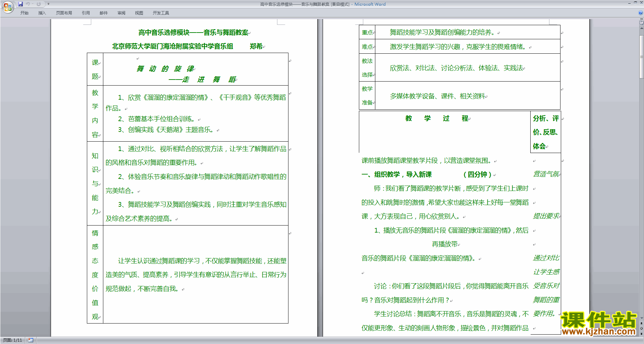Click the line 2、芭蕾基本手位组合训练。
Image resolution: width=644 pixels, height=344 pixels.
click(156, 119)
